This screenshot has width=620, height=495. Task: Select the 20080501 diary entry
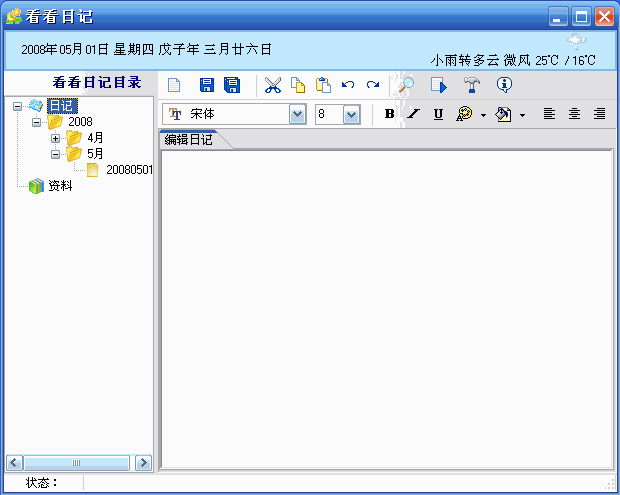point(129,170)
